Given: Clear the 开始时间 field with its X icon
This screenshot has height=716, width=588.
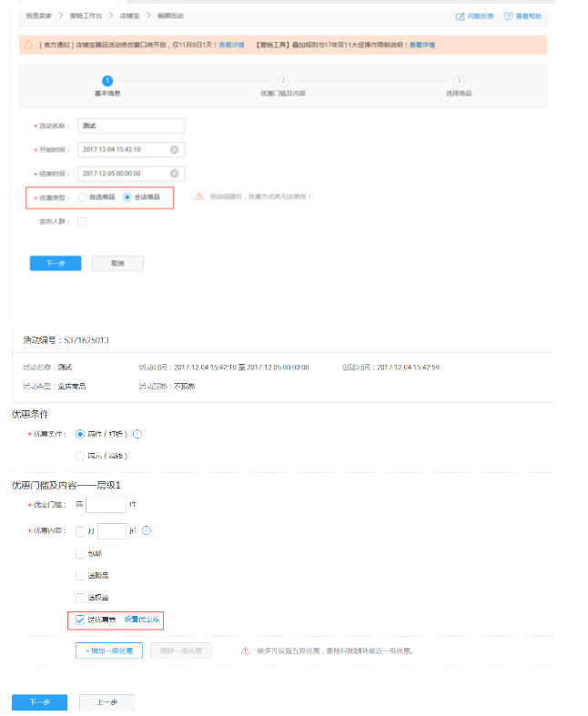Looking at the screenshot, I should pyautogui.click(x=175, y=150).
